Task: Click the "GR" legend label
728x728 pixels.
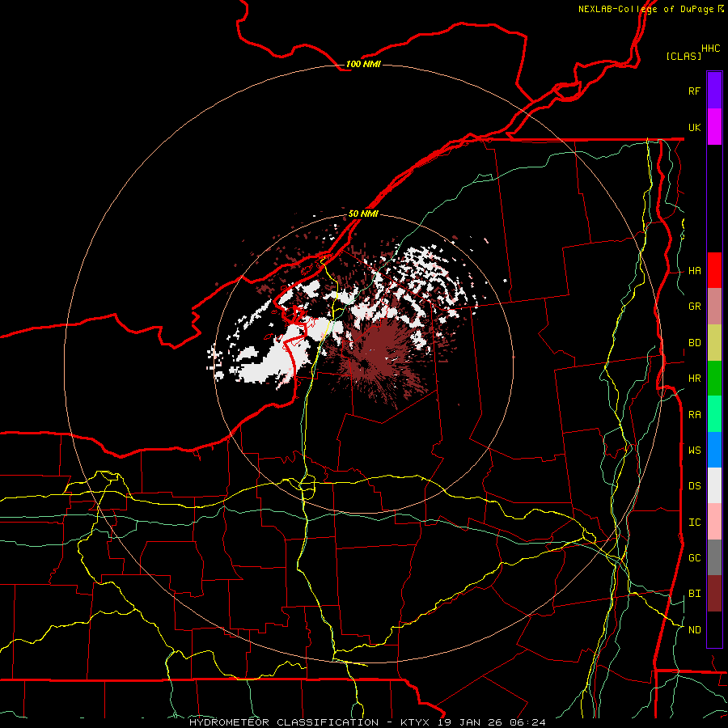Action: click(x=694, y=307)
